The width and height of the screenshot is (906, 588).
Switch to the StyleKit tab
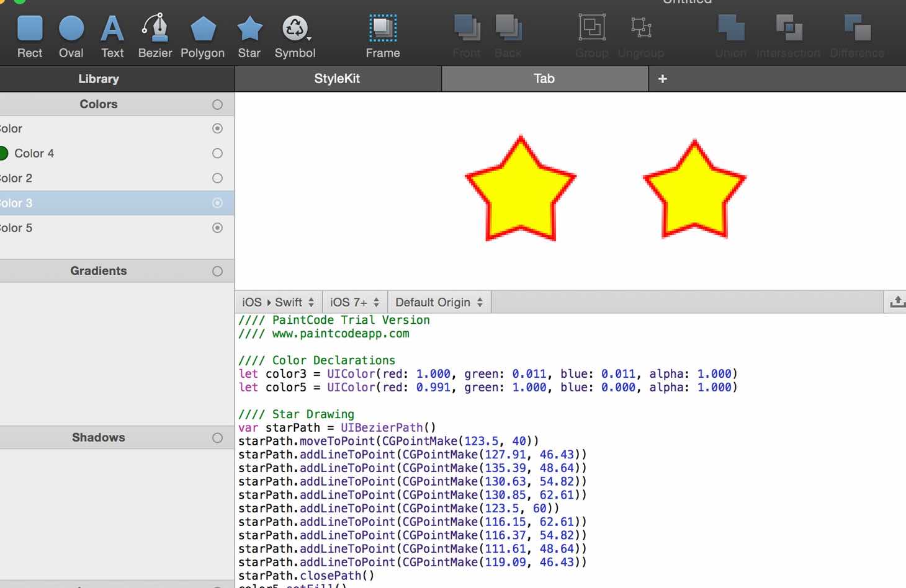coord(337,79)
